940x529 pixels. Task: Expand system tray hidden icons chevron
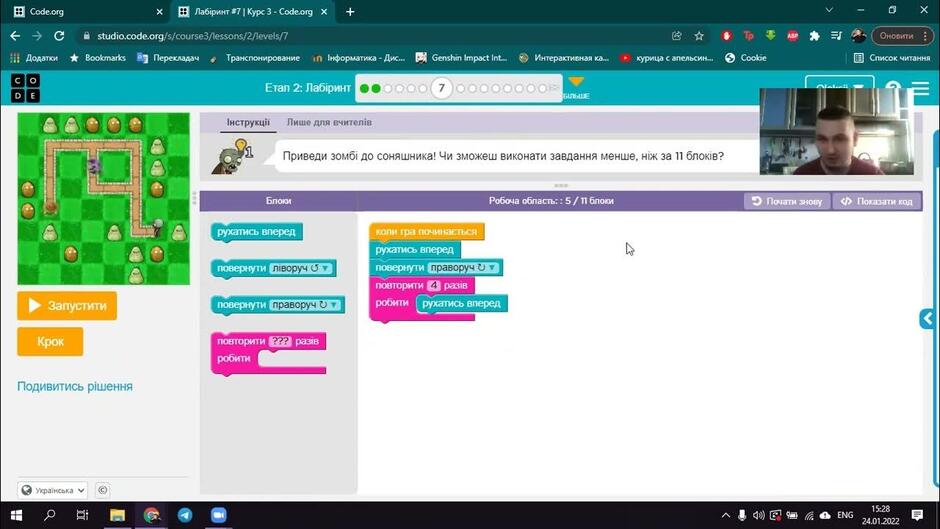click(725, 515)
